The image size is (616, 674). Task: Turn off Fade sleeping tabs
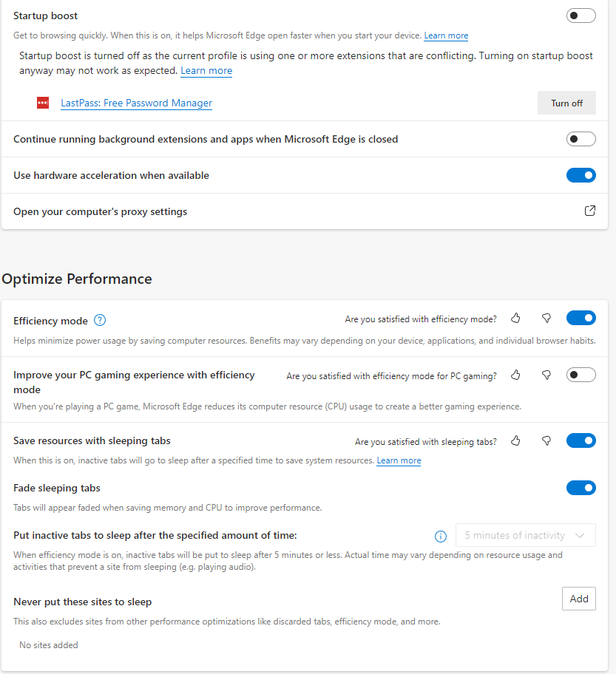(581, 488)
